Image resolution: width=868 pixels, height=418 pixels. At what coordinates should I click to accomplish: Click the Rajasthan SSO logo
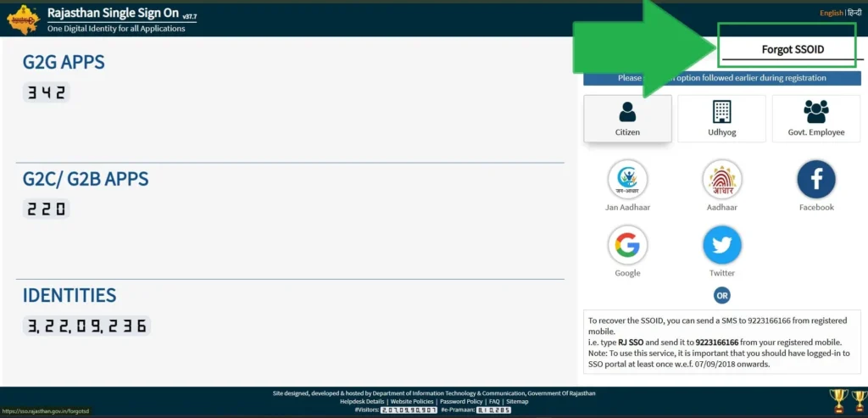23,18
